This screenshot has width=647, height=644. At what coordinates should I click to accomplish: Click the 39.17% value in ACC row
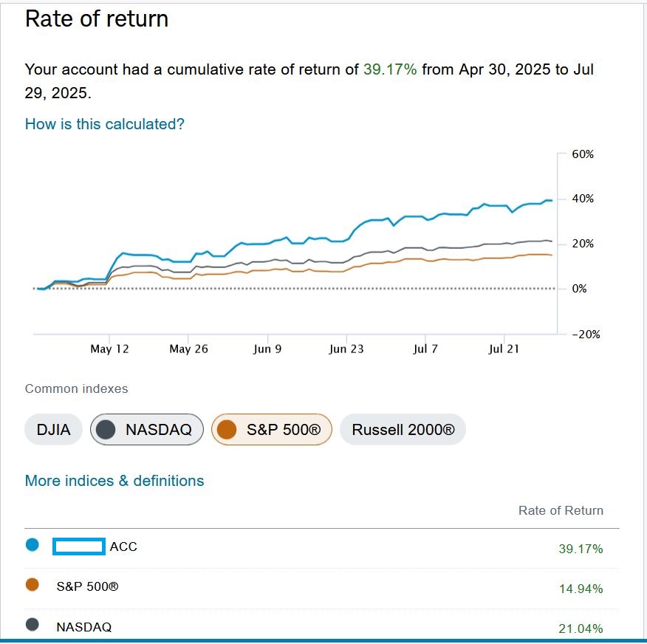coord(581,549)
